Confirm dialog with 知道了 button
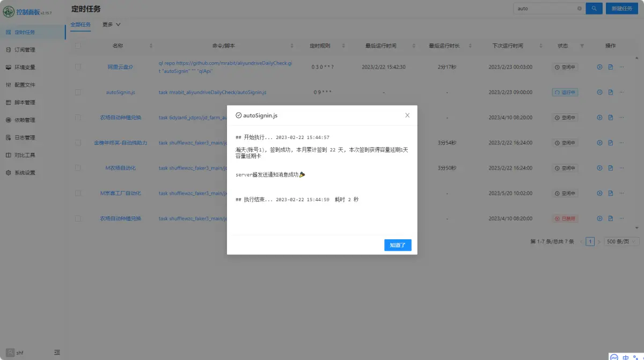This screenshot has height=360, width=644. [398, 245]
